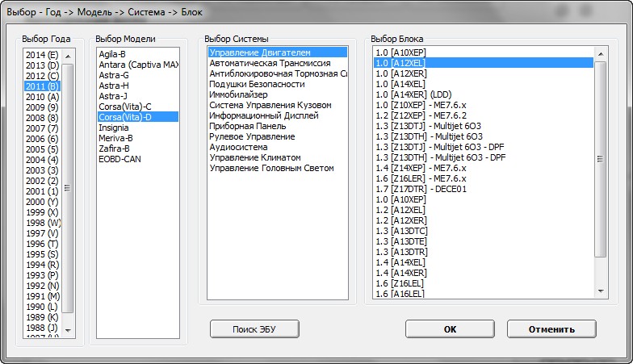Click year list scrollbar down arrow
The image size is (633, 364).
coord(68,331)
